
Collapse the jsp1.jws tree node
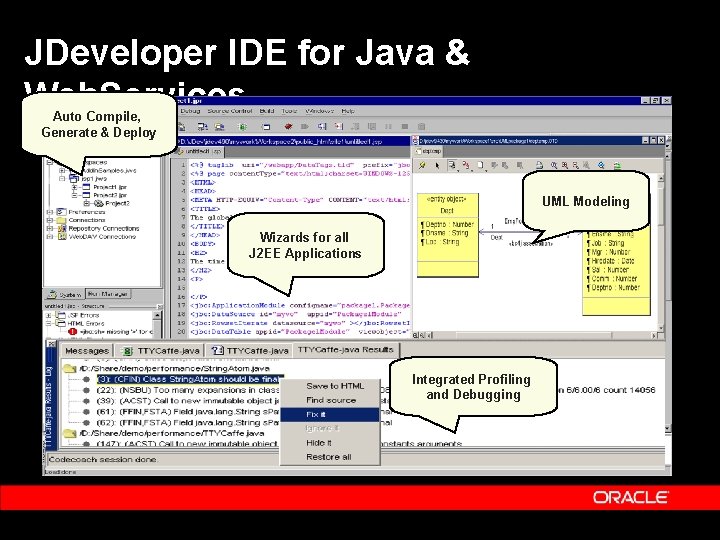click(62, 179)
